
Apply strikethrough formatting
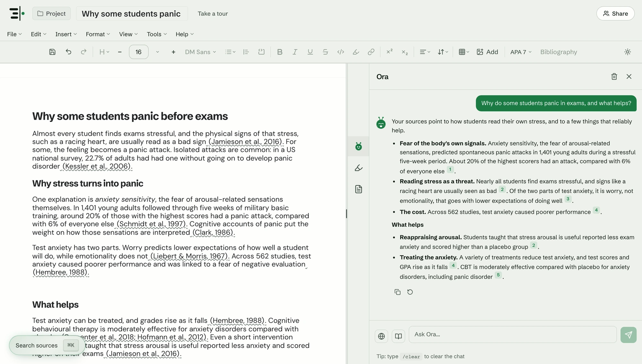(325, 52)
